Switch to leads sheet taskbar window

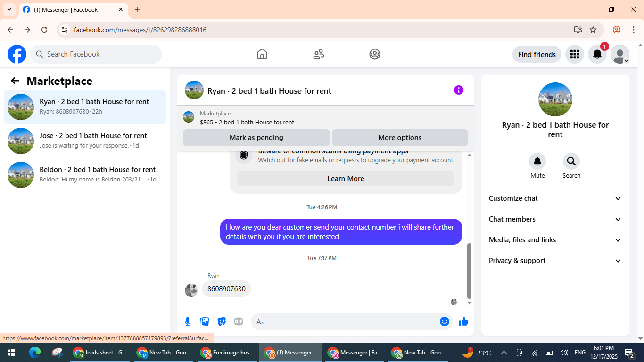point(100,353)
